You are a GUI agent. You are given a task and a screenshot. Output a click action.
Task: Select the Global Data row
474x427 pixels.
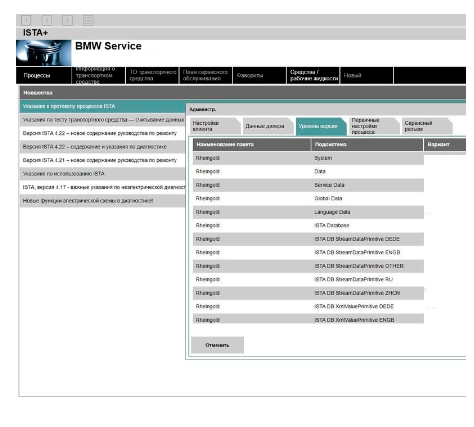point(308,198)
